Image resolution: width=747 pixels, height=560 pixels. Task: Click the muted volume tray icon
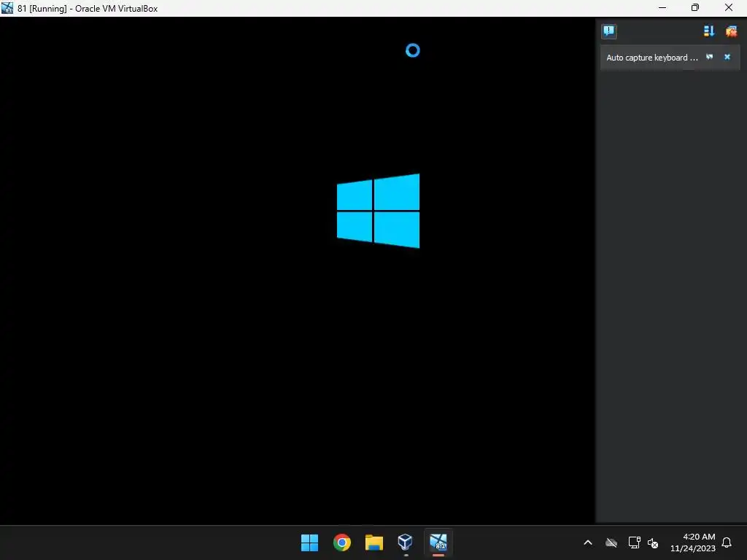[x=653, y=542]
